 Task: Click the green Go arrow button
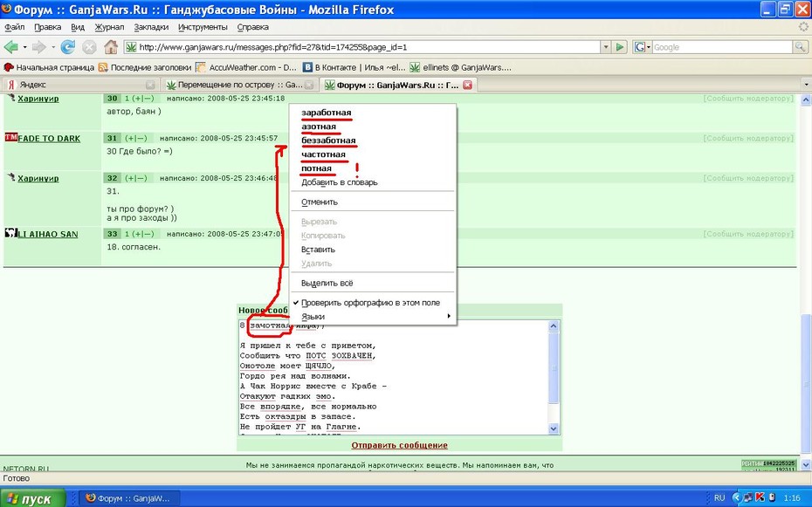(620, 47)
